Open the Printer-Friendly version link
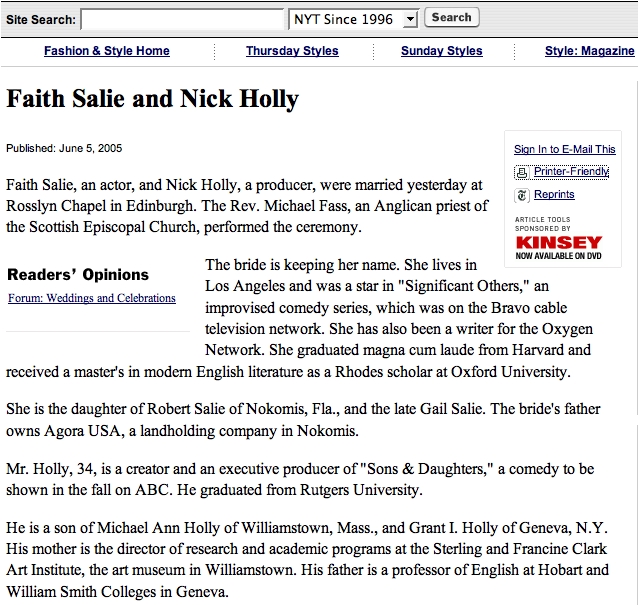This screenshot has width=638, height=605. [571, 171]
